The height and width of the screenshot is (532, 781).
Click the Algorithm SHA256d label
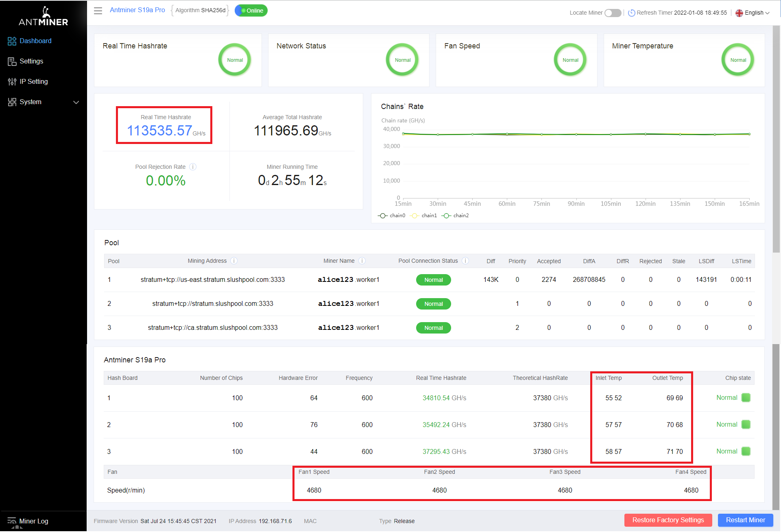click(200, 11)
